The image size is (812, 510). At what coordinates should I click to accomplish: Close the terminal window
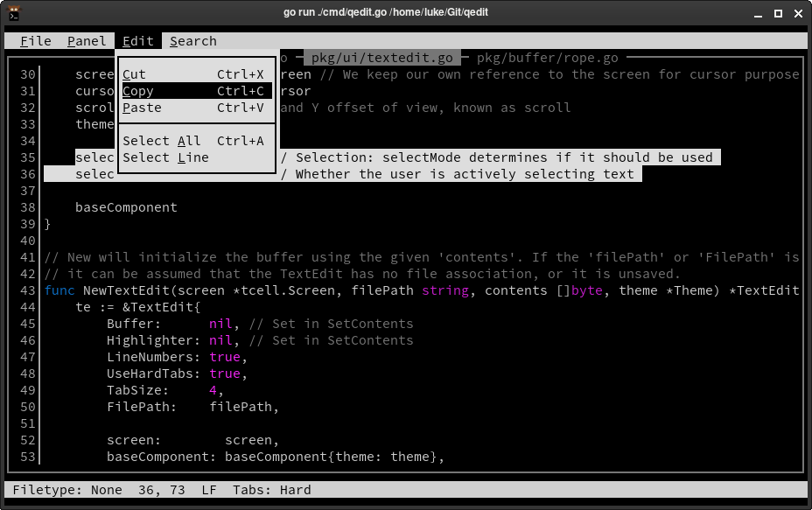click(x=798, y=14)
